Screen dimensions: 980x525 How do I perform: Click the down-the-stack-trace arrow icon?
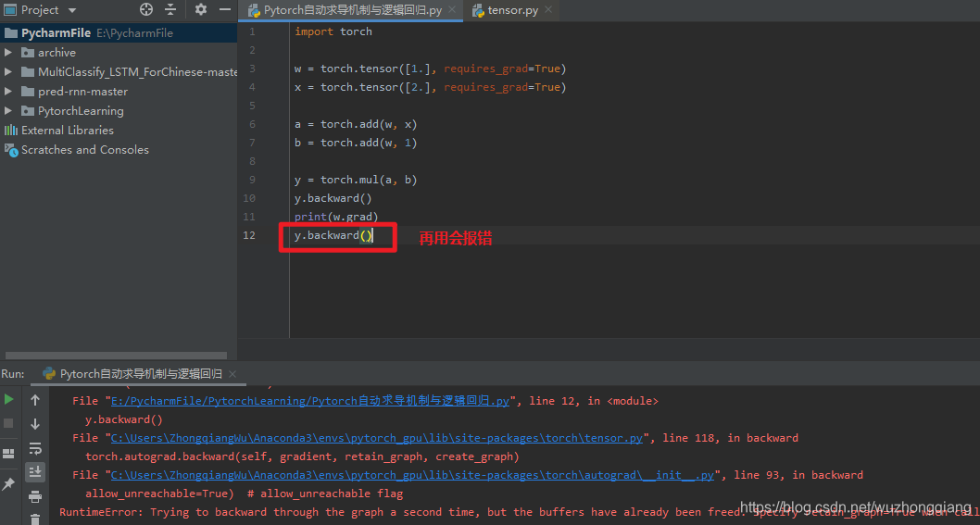pyautogui.click(x=35, y=424)
